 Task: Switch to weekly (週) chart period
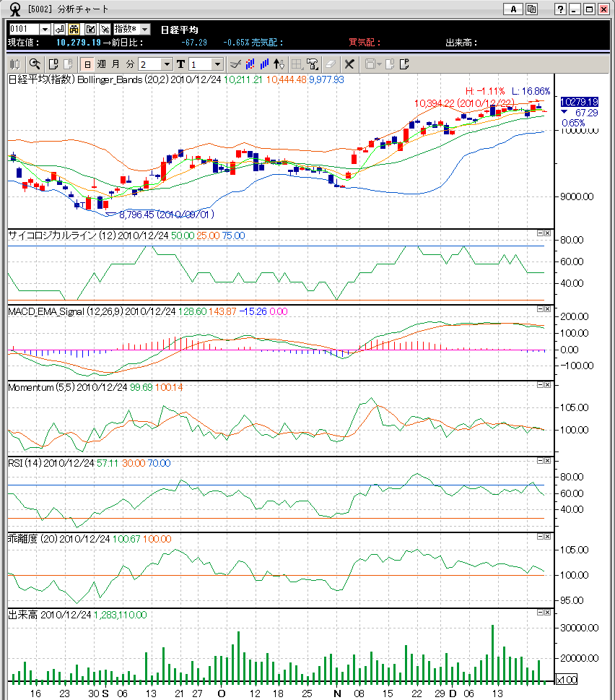[101, 64]
